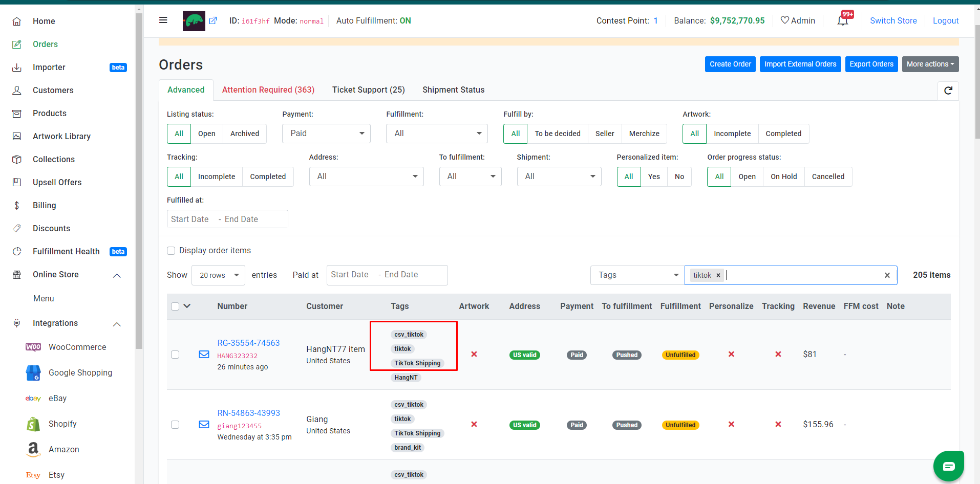The width and height of the screenshot is (980, 484).
Task: Click Etsy logo icon
Action: (x=33, y=475)
